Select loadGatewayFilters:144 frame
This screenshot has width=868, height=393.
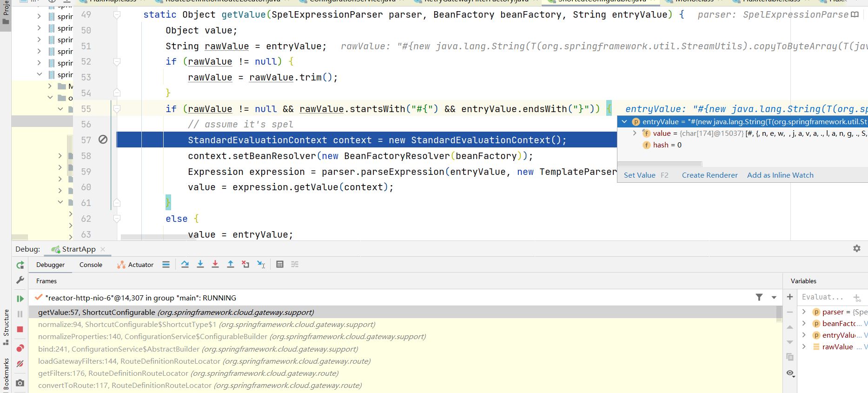pyautogui.click(x=403, y=361)
